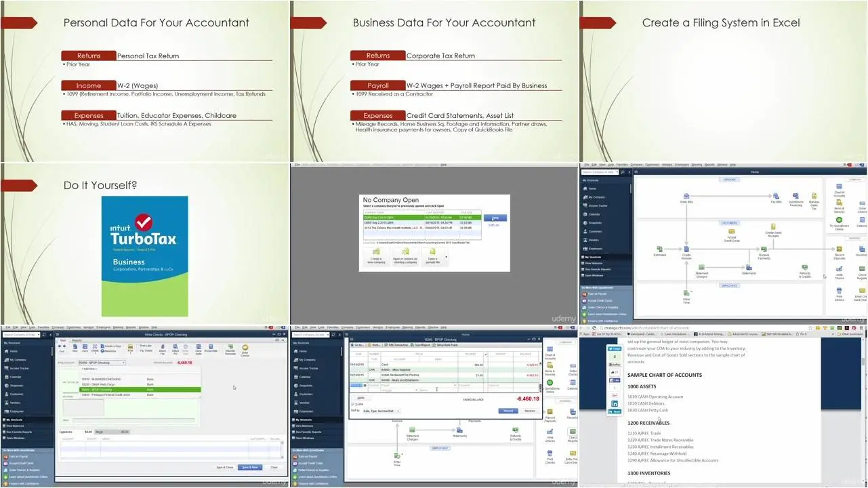
Task: Open the Create Sales Receipts icon
Action: click(x=773, y=230)
